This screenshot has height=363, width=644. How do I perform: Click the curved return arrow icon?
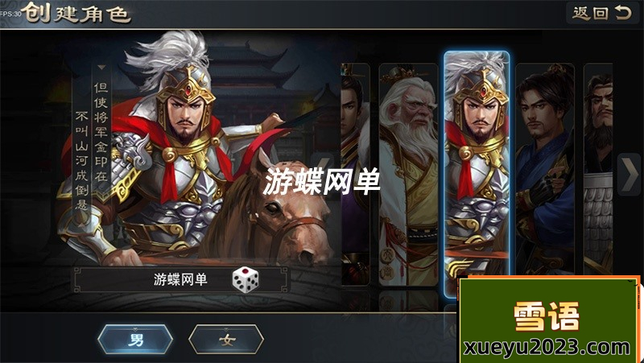click(x=623, y=13)
